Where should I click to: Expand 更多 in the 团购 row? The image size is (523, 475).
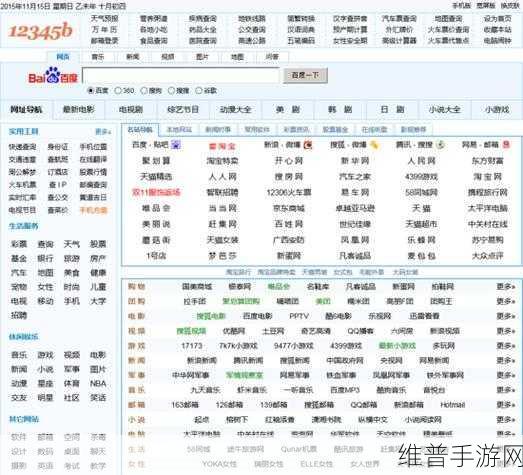(x=505, y=301)
